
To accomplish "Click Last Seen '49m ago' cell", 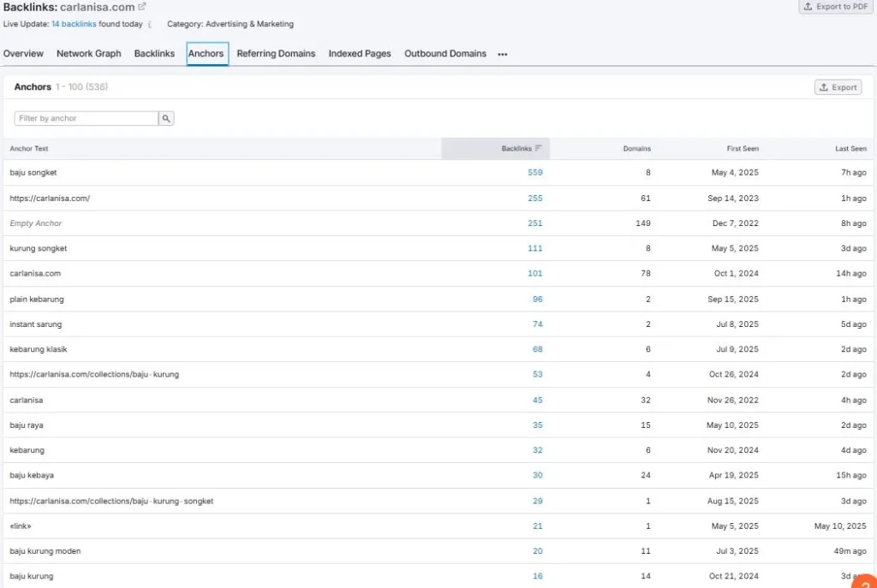I will pyautogui.click(x=850, y=551).
